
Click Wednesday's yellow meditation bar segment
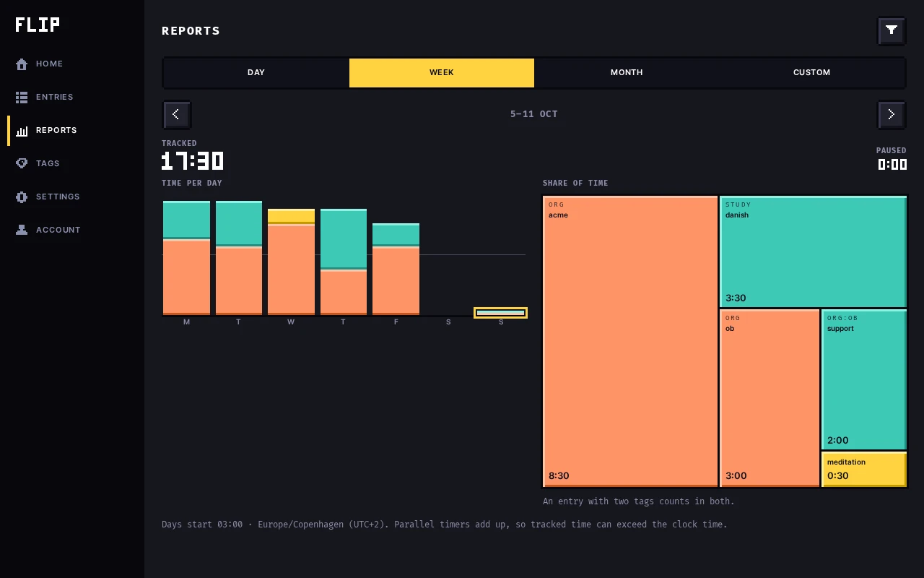pyautogui.click(x=291, y=216)
